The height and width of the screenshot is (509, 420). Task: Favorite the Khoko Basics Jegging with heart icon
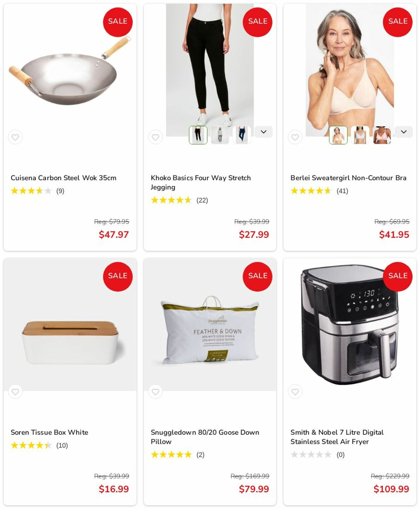click(x=155, y=137)
